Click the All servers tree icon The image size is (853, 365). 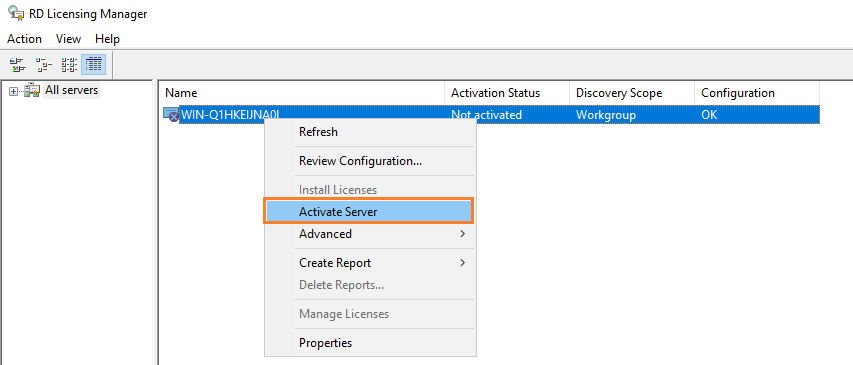(x=32, y=91)
